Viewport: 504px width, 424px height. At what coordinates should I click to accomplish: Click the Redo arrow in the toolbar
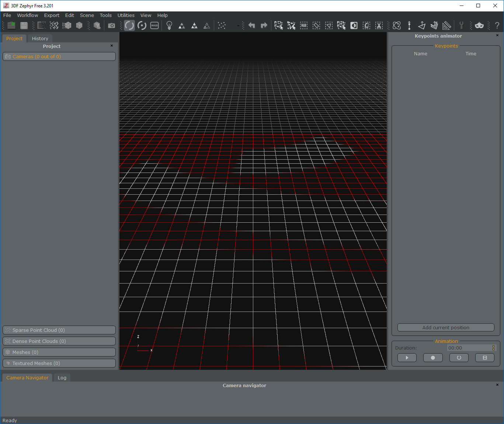coord(264,25)
